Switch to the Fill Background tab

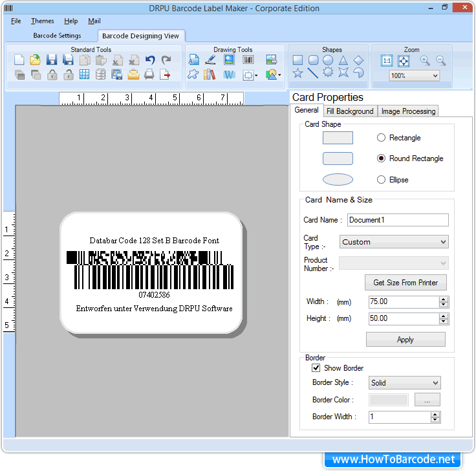tap(350, 111)
